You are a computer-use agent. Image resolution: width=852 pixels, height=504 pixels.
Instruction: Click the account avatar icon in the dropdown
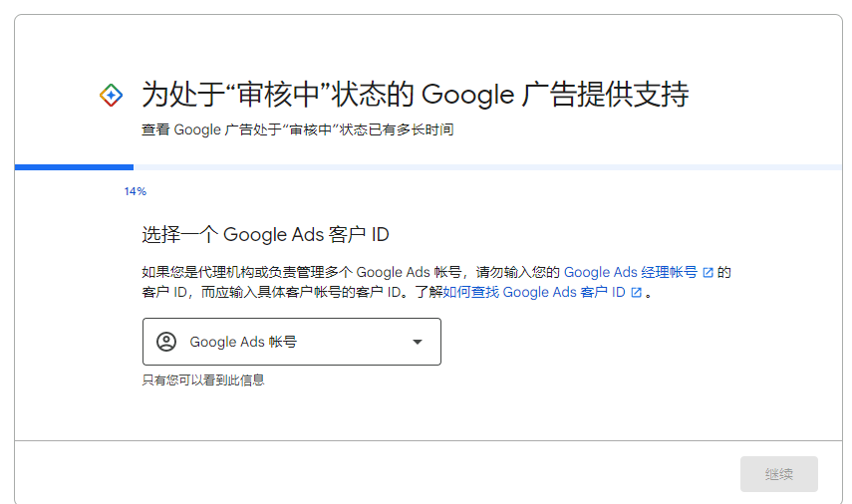tap(166, 342)
